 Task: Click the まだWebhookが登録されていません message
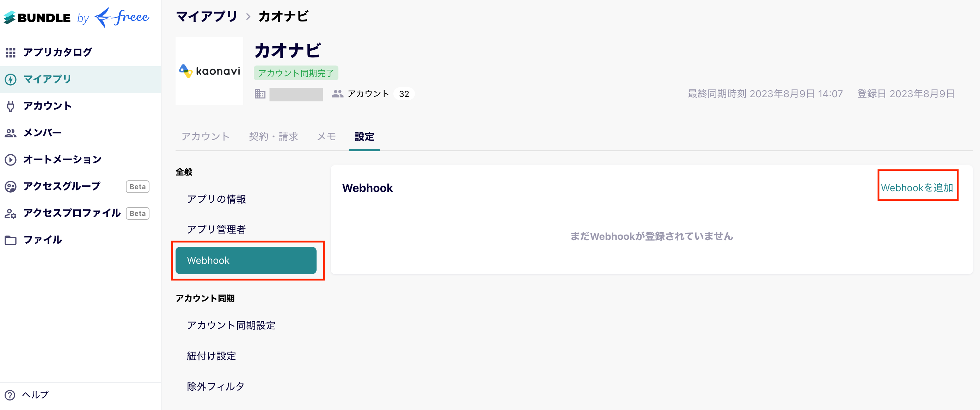651,236
